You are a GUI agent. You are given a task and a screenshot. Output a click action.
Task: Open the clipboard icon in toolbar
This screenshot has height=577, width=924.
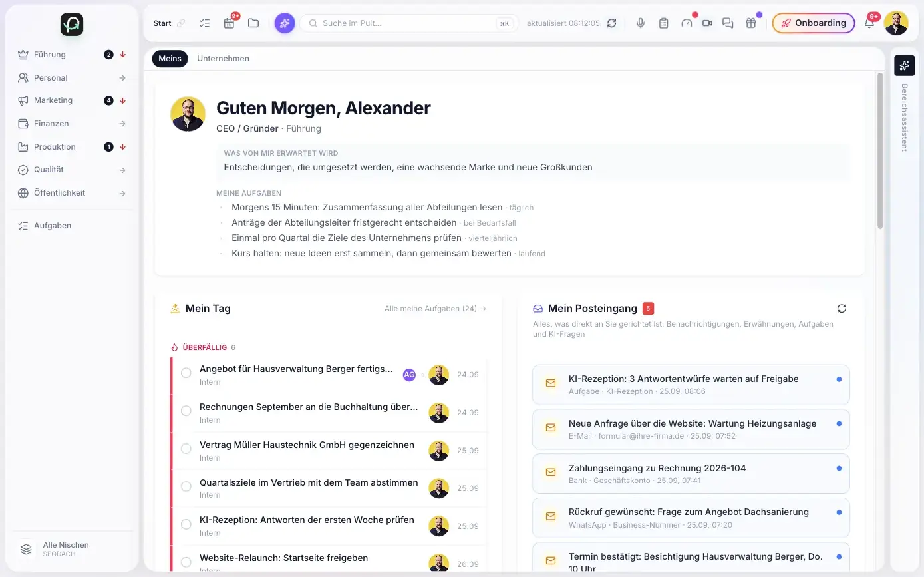663,23
